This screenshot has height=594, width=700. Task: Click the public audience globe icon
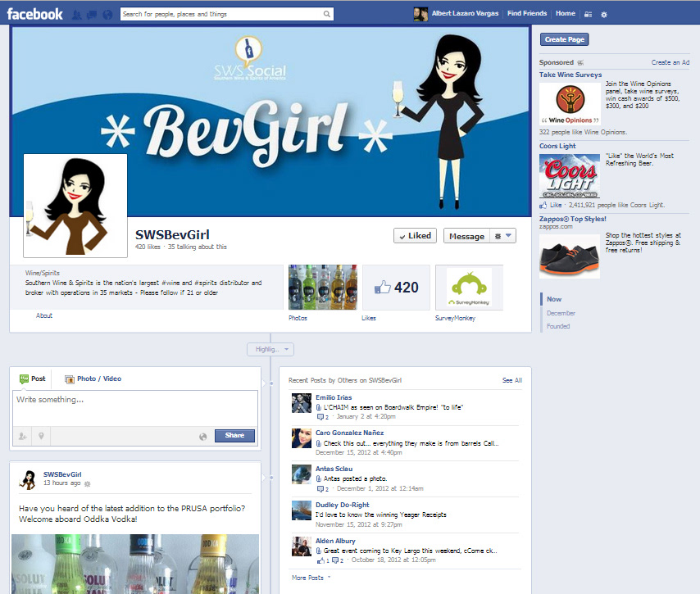coord(203,437)
